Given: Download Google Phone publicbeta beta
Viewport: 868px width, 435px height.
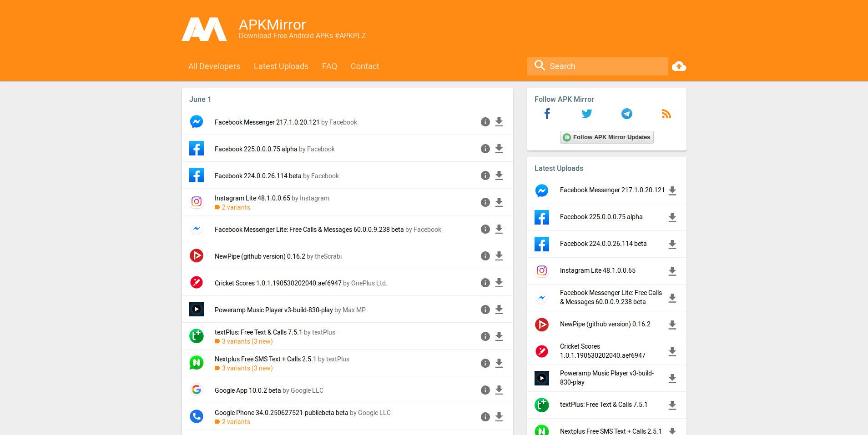Looking at the screenshot, I should (499, 417).
